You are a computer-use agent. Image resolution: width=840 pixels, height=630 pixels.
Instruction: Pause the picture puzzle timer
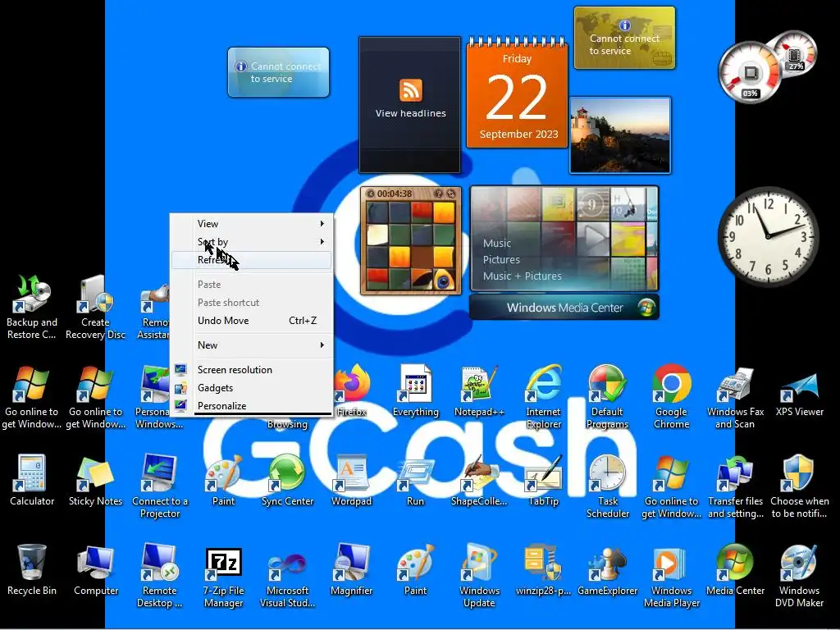(x=370, y=194)
